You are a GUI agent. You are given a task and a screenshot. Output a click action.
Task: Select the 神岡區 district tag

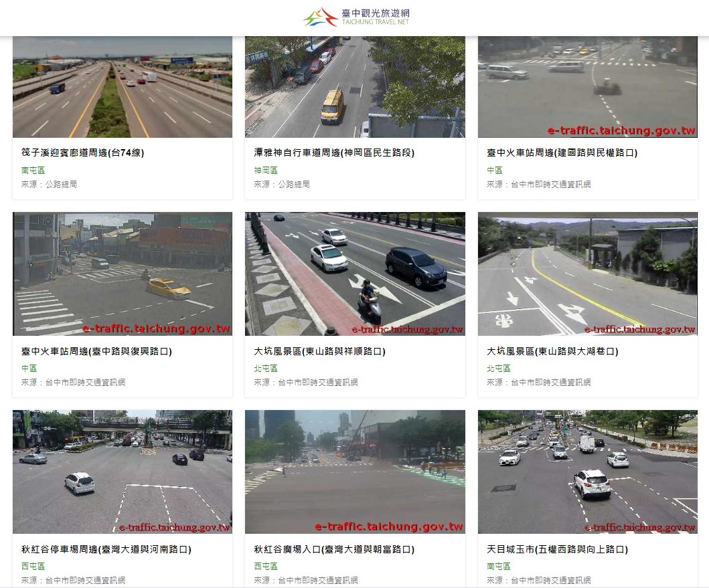coord(266,171)
